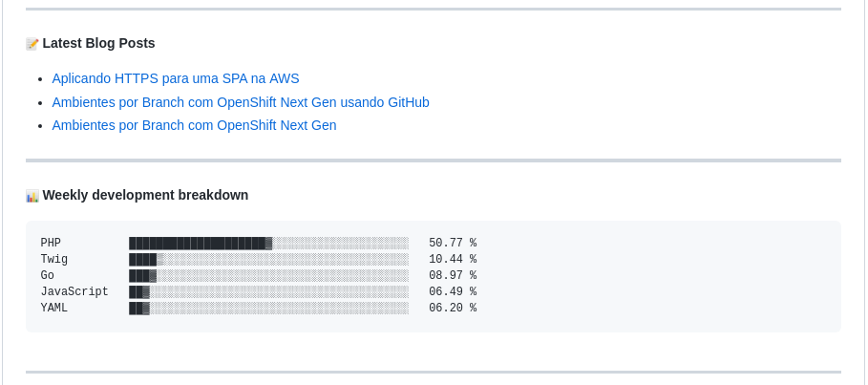Open "Aplicando HTTPS para uma SPA na AWS" post

pyautogui.click(x=176, y=78)
